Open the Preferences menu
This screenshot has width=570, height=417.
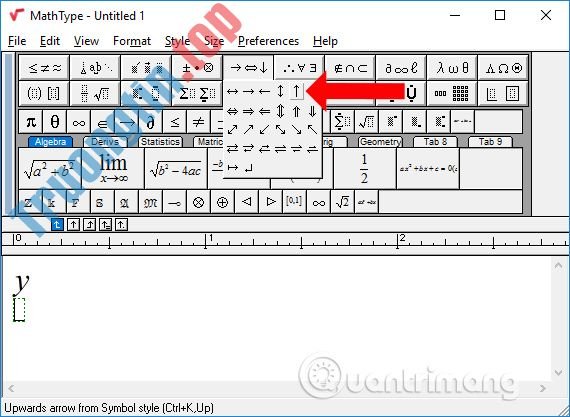point(268,41)
